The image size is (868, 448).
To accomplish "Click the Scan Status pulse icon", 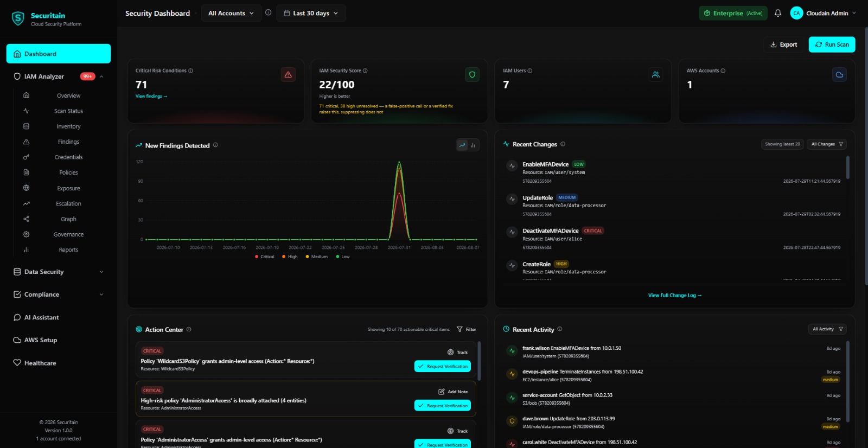I will [26, 111].
